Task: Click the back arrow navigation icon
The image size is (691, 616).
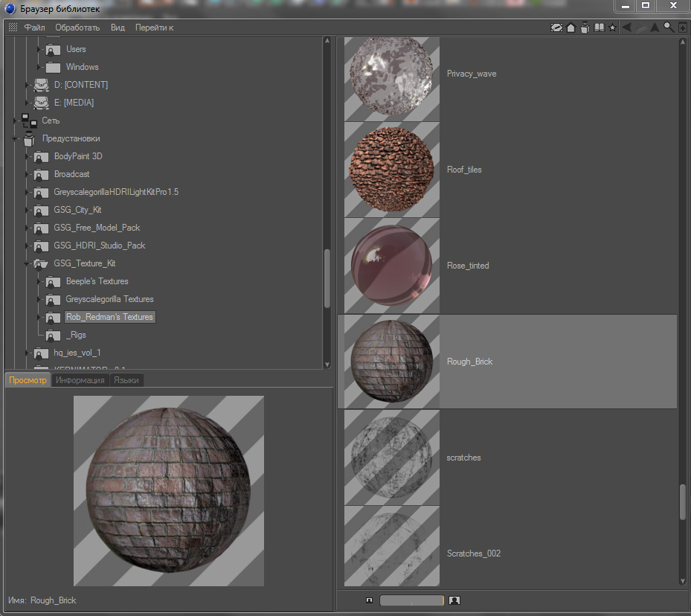Action: coord(626,28)
